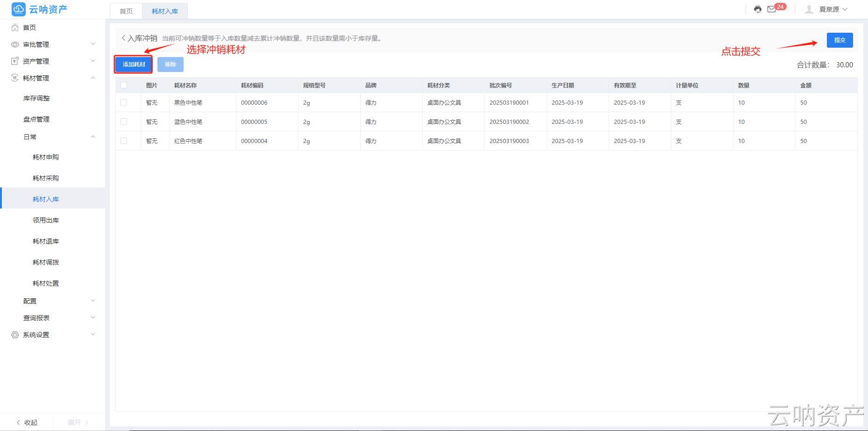Click the 添加耗材 button
The width and height of the screenshot is (868, 431).
point(134,65)
